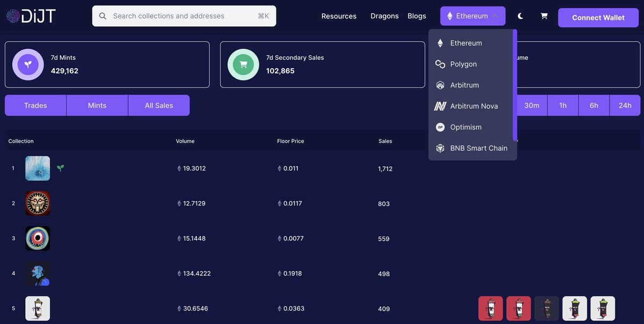Set time range to 24h
644x324 pixels.
pyautogui.click(x=625, y=105)
